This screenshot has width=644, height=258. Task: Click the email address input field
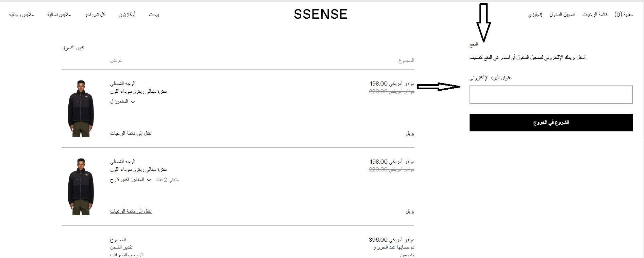point(551,94)
